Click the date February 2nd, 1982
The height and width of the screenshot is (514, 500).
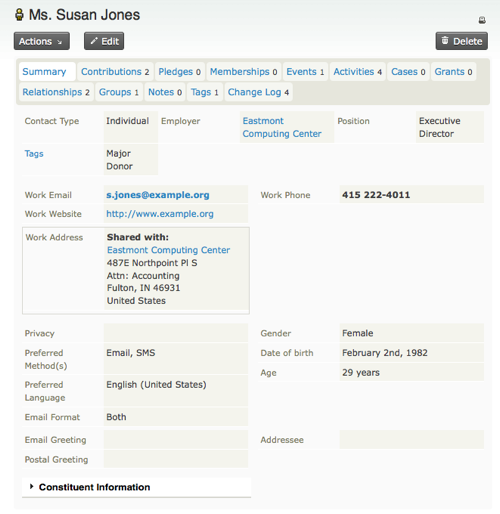click(385, 353)
